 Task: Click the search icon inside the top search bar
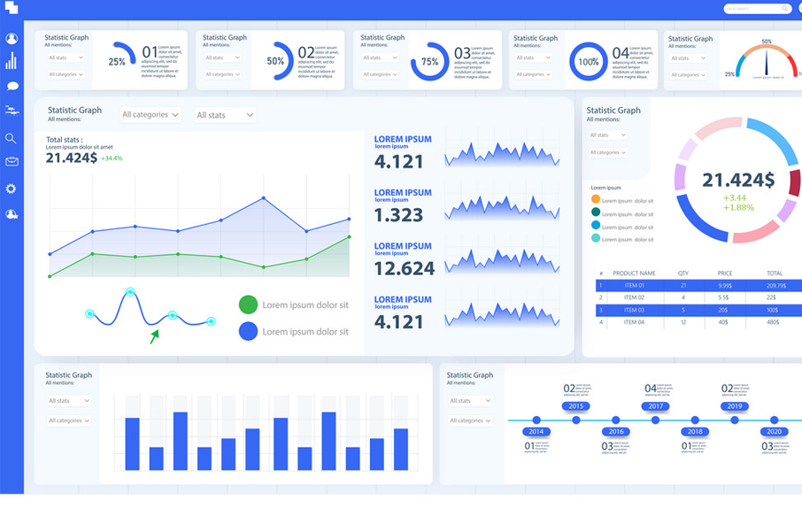coord(784,8)
